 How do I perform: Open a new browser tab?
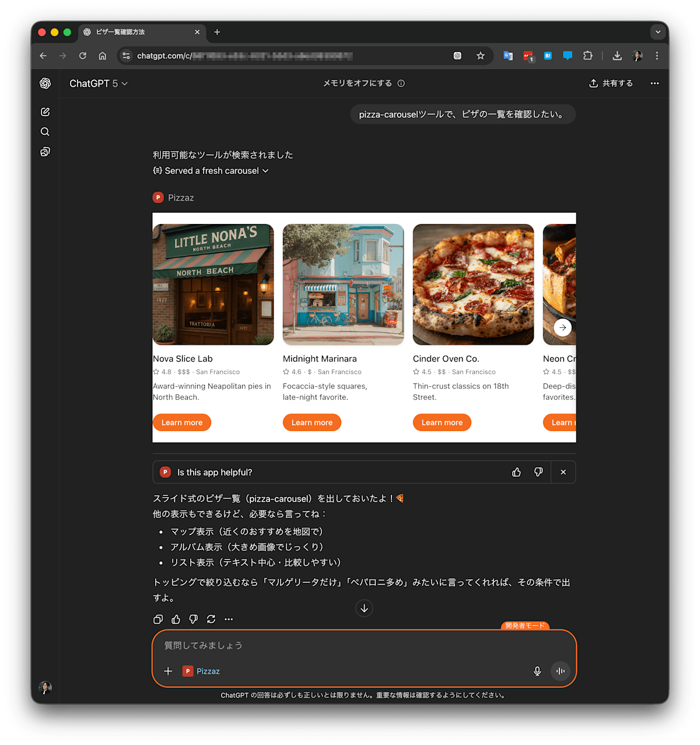[x=217, y=32]
